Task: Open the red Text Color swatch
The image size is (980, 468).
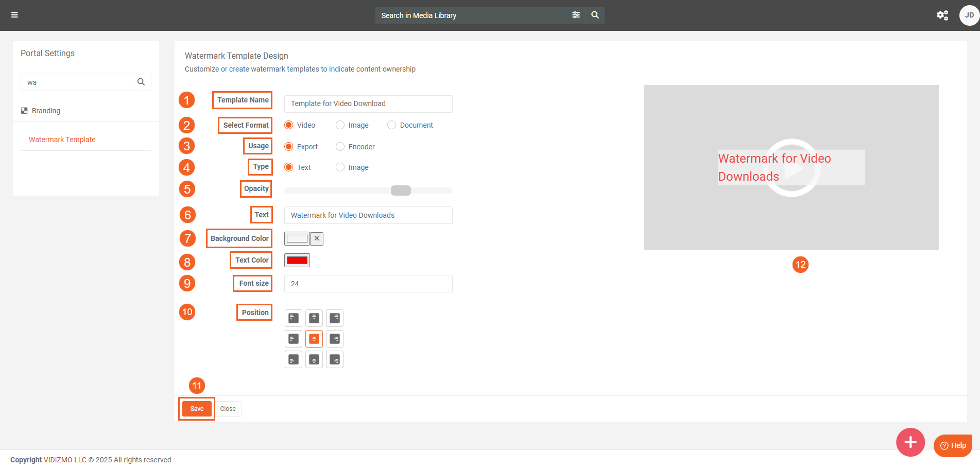Action: 297,261
